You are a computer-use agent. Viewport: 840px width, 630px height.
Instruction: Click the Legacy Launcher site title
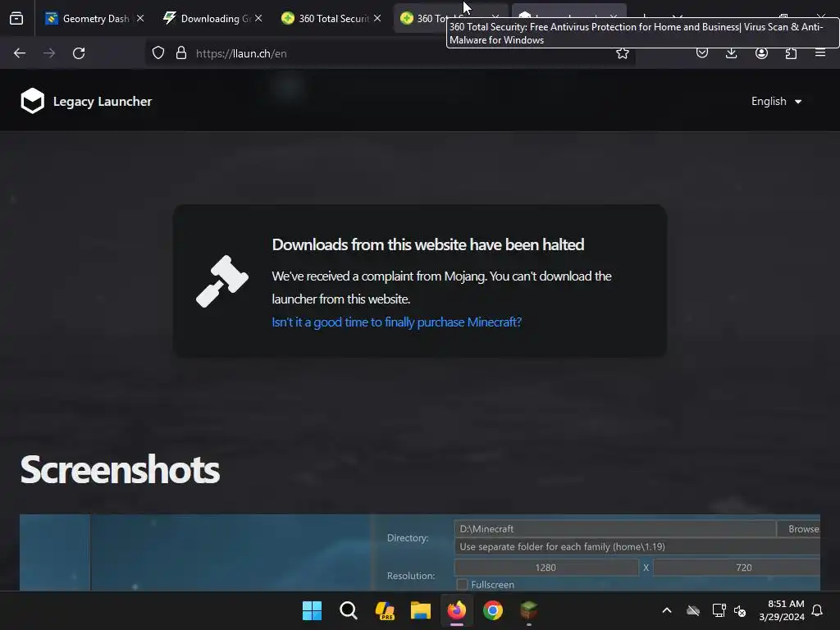tap(103, 101)
